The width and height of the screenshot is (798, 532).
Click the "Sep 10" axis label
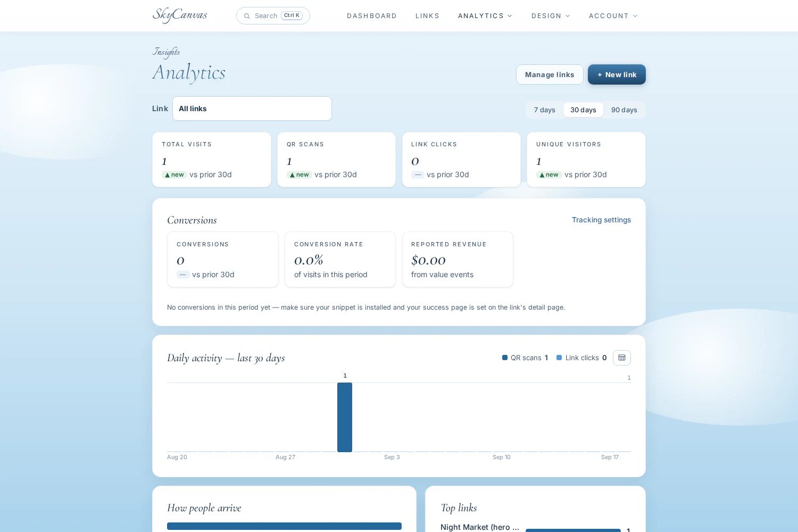coord(502,457)
